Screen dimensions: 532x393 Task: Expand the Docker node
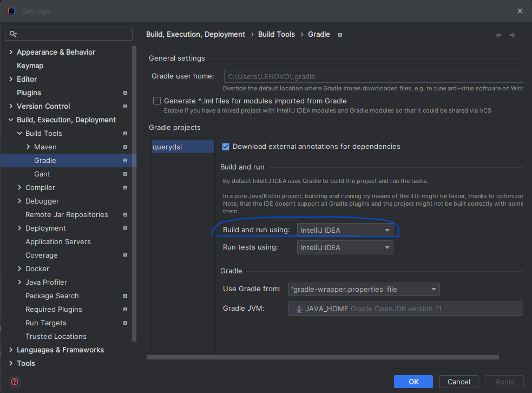(19, 269)
